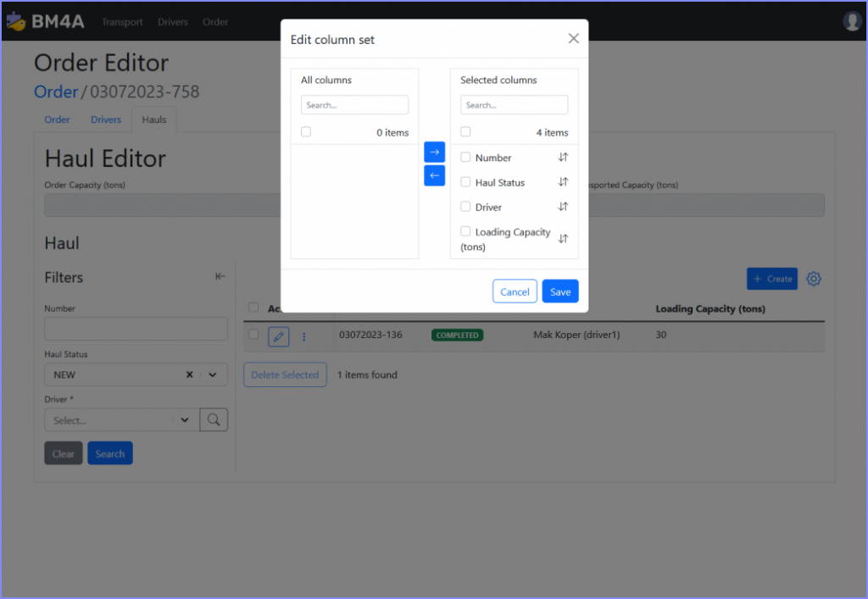Expand the Driver select dropdown
868x599 pixels.
point(185,419)
